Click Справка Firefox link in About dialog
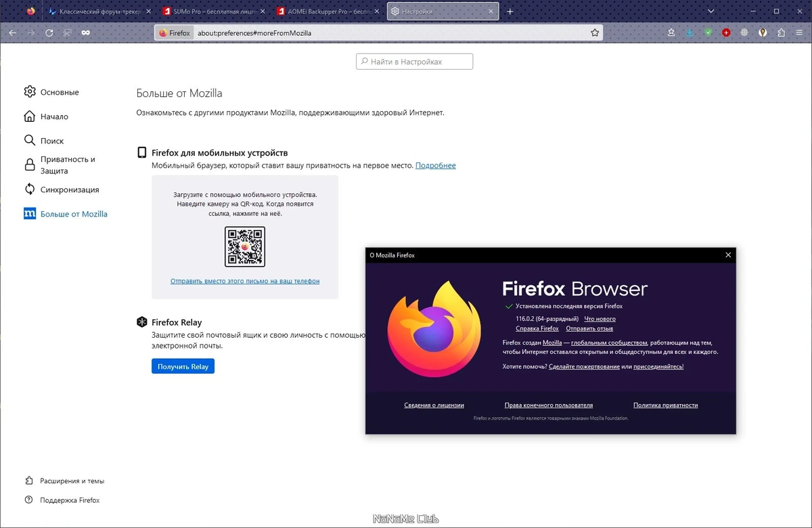Image resolution: width=812 pixels, height=528 pixels. [537, 328]
